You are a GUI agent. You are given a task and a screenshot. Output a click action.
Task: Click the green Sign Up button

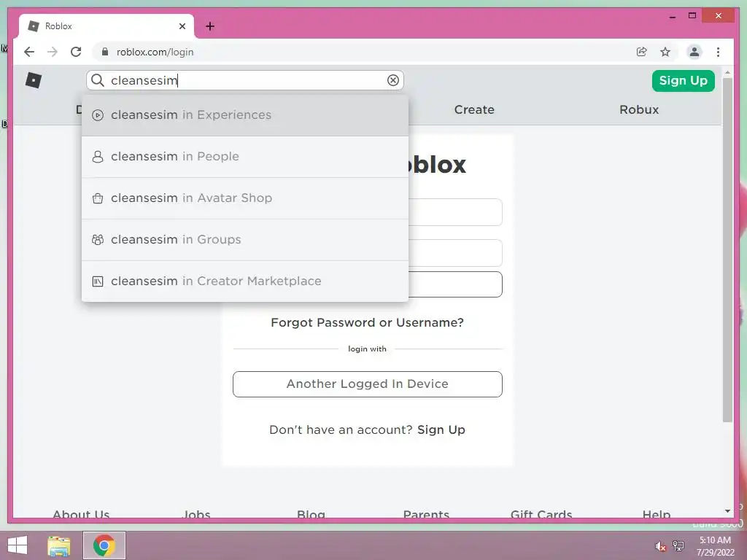click(x=683, y=80)
